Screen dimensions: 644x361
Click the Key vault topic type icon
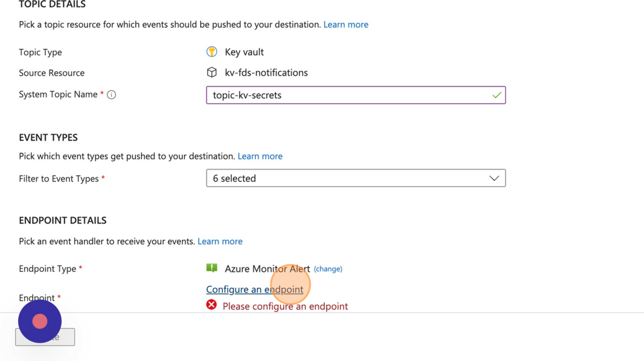click(x=212, y=52)
